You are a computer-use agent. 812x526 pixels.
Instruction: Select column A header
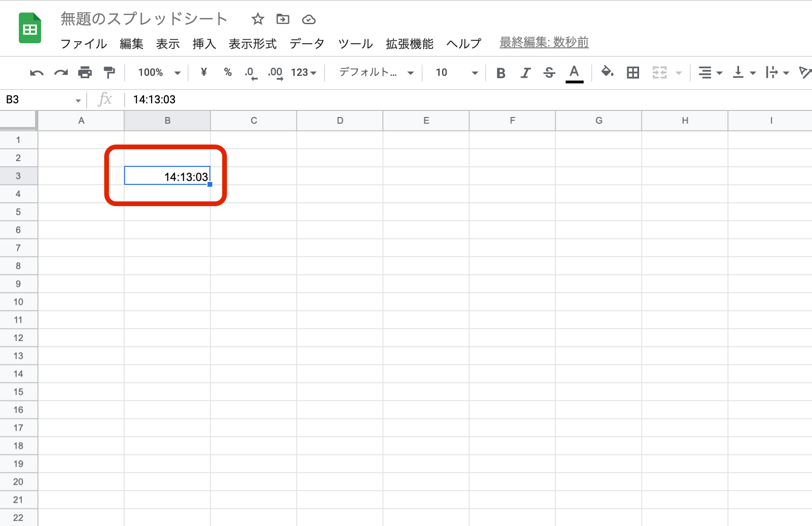tap(81, 120)
